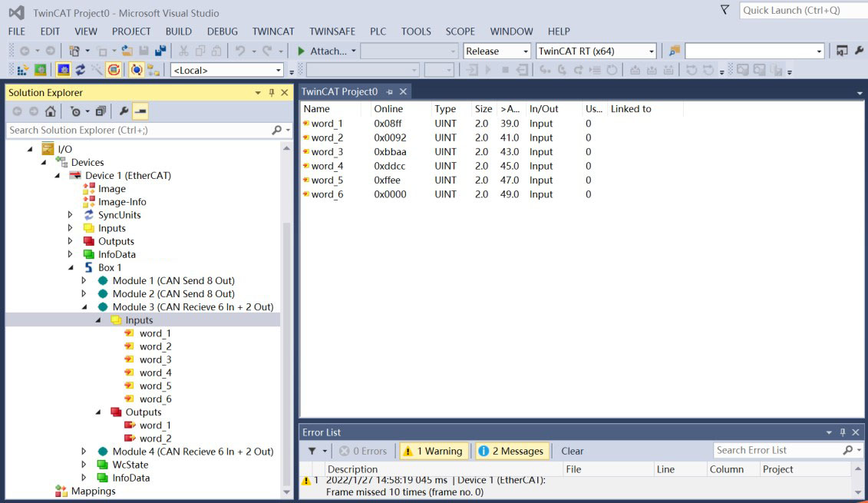Select word_2 under Module 3 Outputs
Image resolution: width=868 pixels, height=503 pixels.
coord(155,438)
